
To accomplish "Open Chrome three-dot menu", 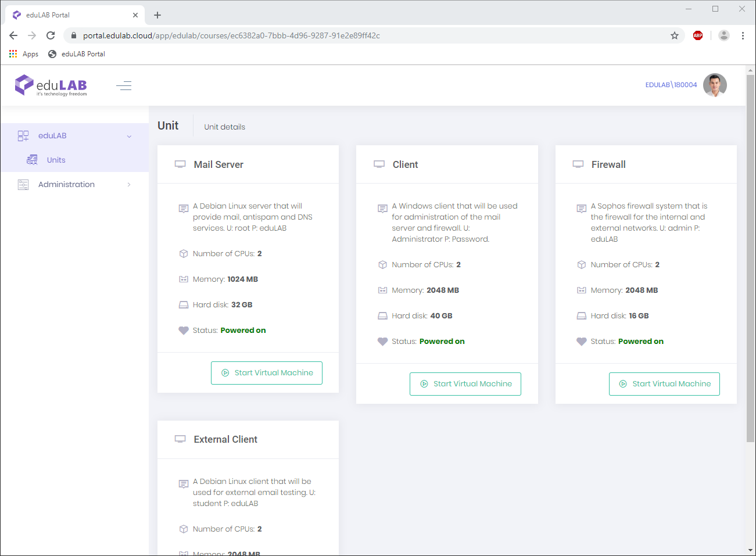I will (x=743, y=35).
